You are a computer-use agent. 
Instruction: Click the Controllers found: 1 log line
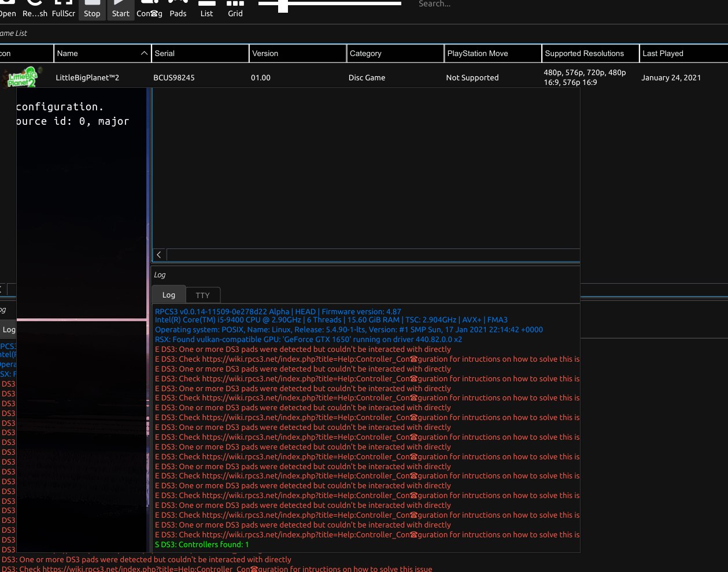pyautogui.click(x=202, y=544)
